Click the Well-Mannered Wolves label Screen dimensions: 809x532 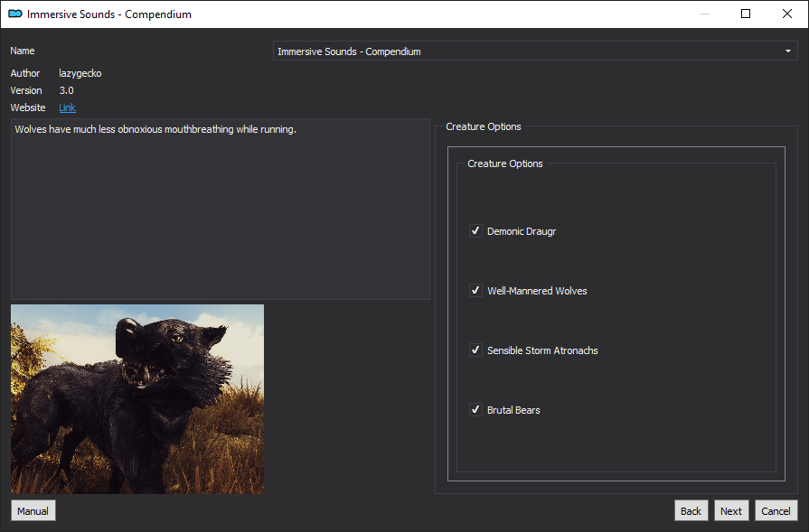pyautogui.click(x=537, y=291)
